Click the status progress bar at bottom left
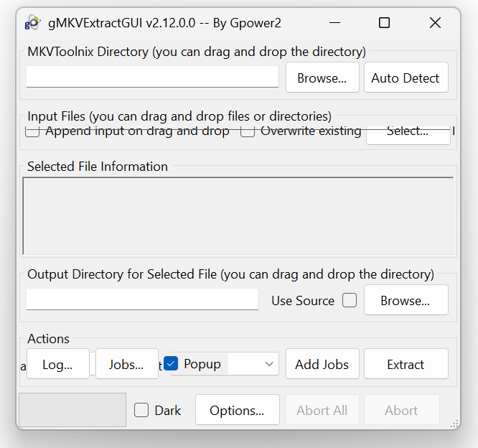This screenshot has width=478, height=448. (x=72, y=410)
